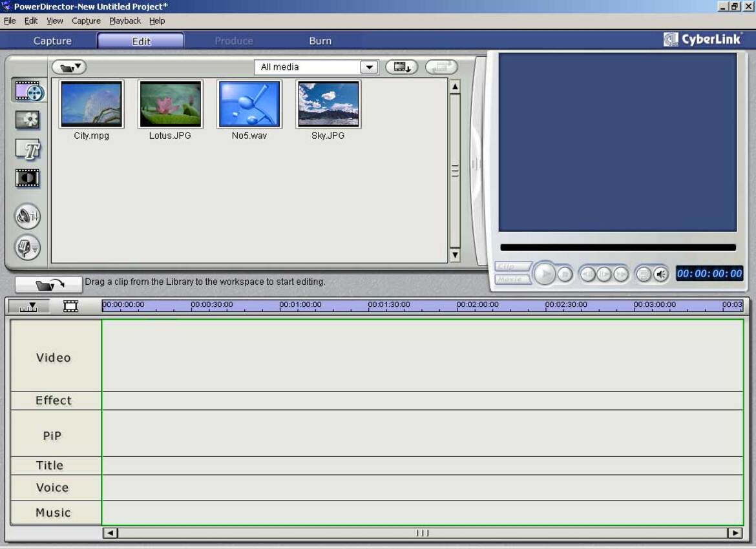Select the City.mpg thumbnail

pos(91,103)
